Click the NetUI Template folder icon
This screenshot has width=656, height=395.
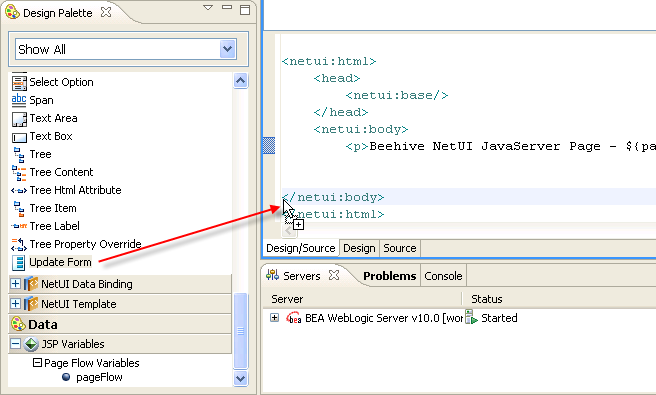tap(31, 304)
